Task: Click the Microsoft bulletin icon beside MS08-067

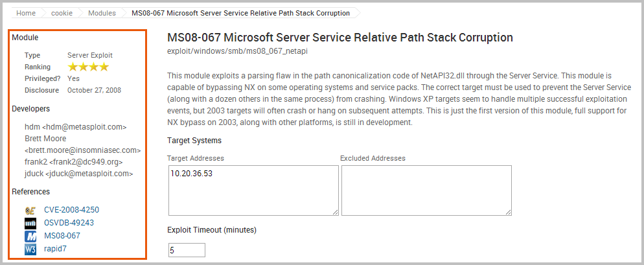Action: 30,236
